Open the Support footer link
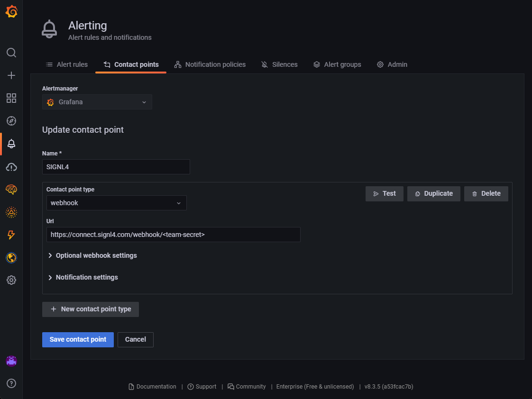 point(202,387)
